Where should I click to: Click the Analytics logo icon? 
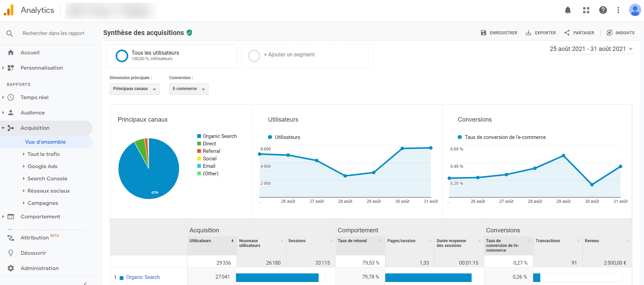(9, 10)
